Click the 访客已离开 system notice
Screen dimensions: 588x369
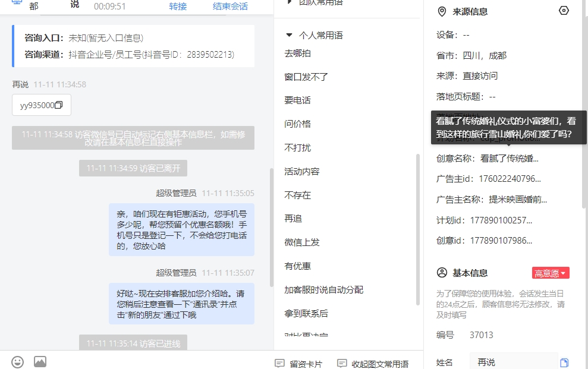[133, 168]
